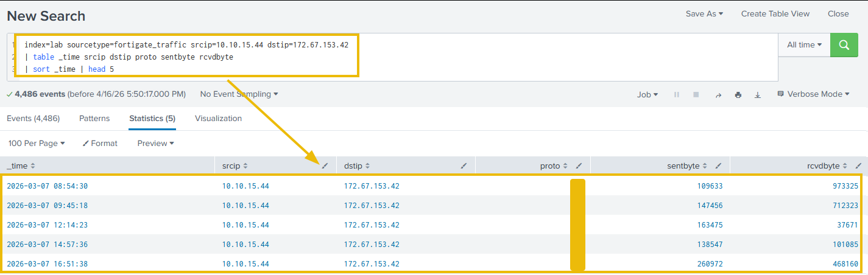Click sentbyte value 260972
Screen dimensions: 868x275
710,264
